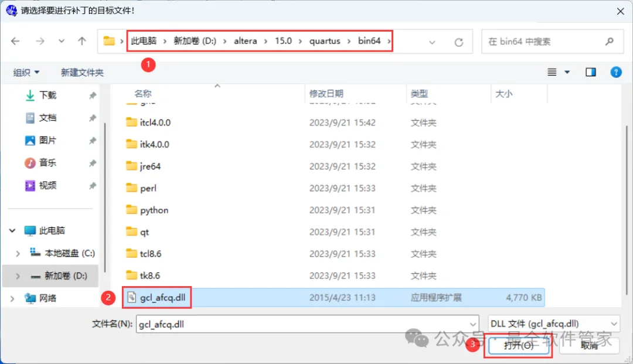
Task: Click the 打开(O) button
Action: (x=518, y=345)
